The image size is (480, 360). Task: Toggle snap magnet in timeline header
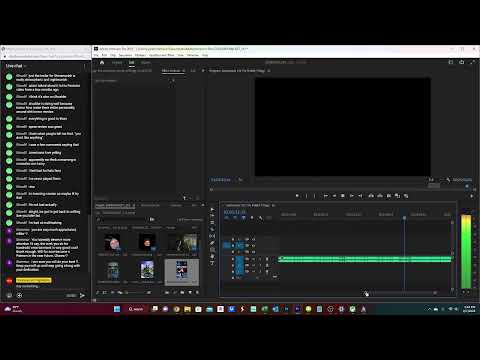pyautogui.click(x=235, y=218)
